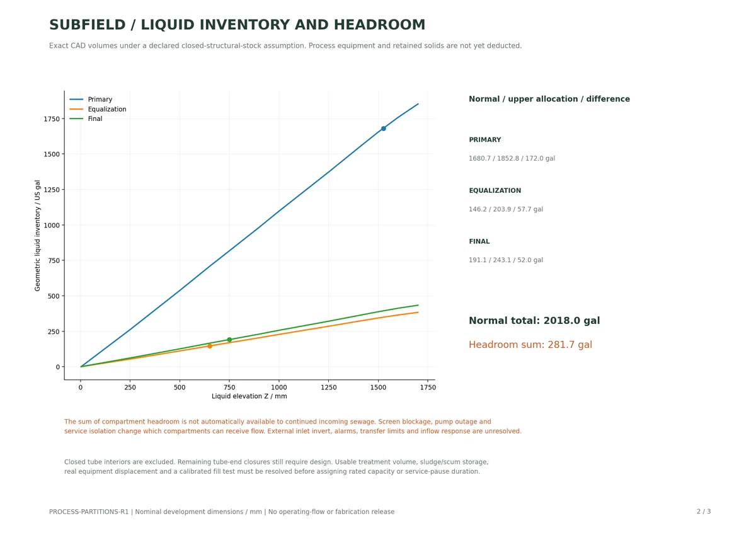This screenshot has width=756, height=535.
Task: Click the value '1680.7 / 1852.8 / 172.0 gal'
Action: pyautogui.click(x=512, y=159)
